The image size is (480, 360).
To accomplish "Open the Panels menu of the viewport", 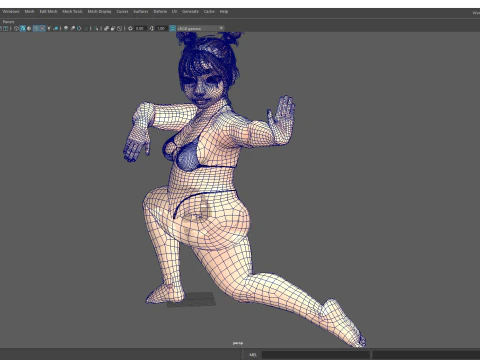I will pos(8,22).
